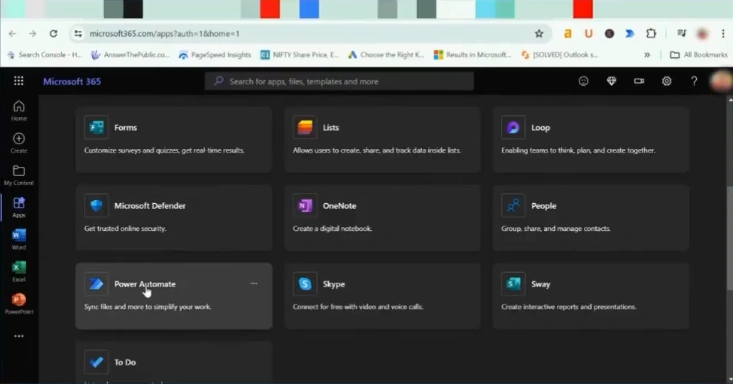Open Chrome media control icon
The image size is (733, 384).
(x=682, y=34)
